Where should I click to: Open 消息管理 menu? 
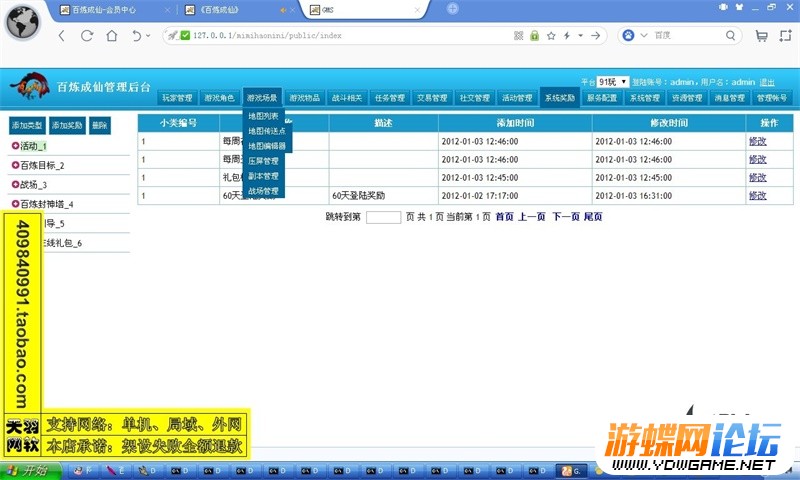click(x=730, y=98)
